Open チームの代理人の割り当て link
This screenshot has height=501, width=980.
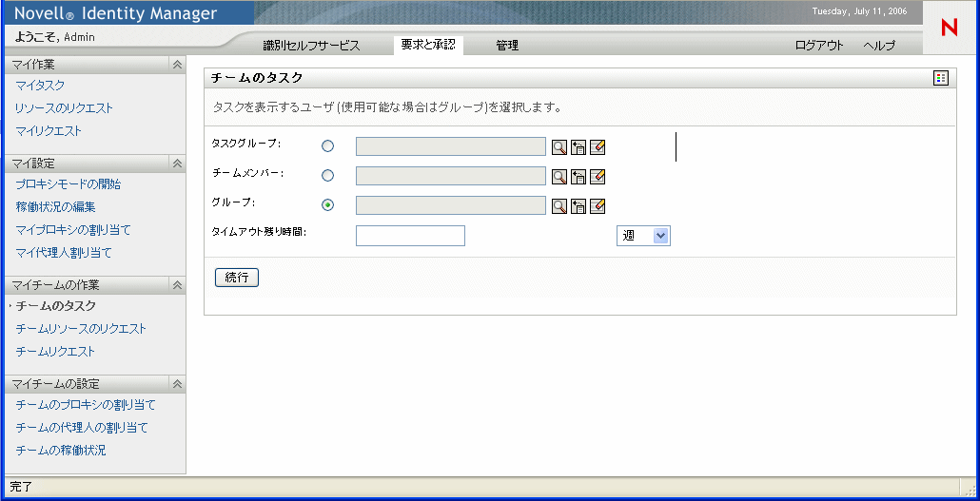point(82,428)
